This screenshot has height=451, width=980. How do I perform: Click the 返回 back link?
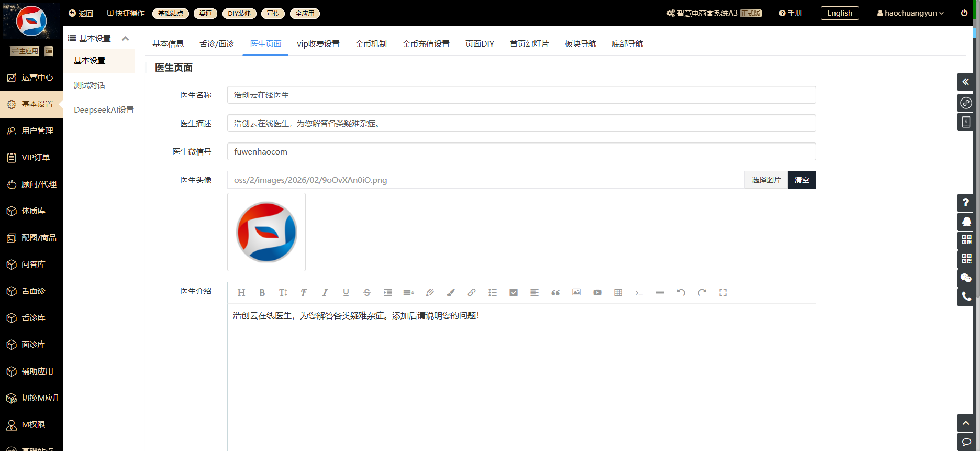click(x=81, y=13)
